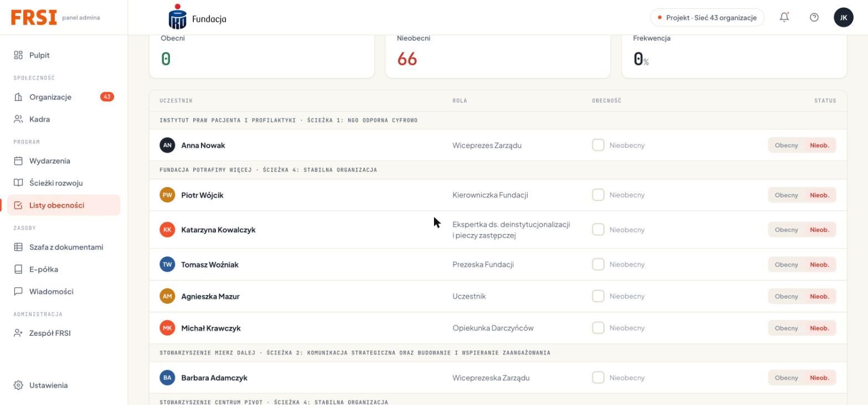Viewport: 868px width, 405px height.
Task: Click the Fundacja PKO logo
Action: pos(198,17)
